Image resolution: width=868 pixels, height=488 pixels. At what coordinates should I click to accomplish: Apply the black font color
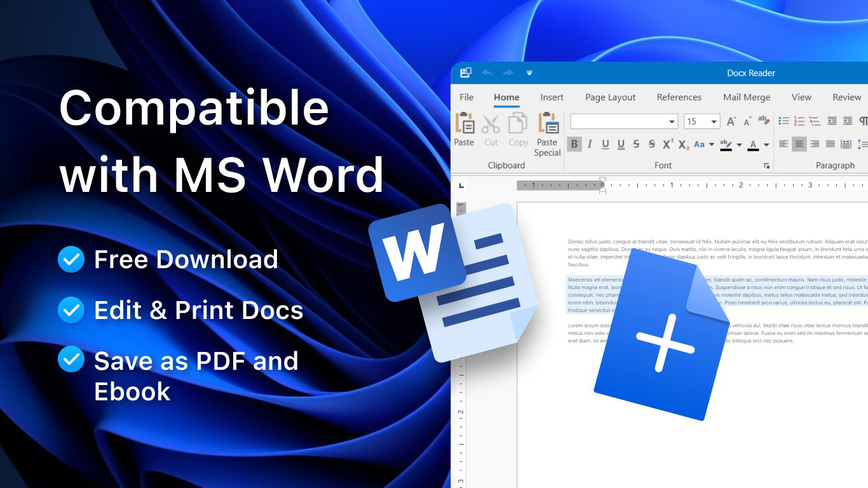pyautogui.click(x=754, y=144)
